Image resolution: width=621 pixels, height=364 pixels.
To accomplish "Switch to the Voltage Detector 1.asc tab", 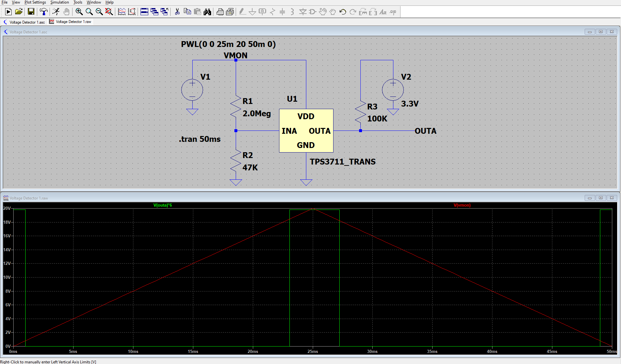I will click(24, 22).
